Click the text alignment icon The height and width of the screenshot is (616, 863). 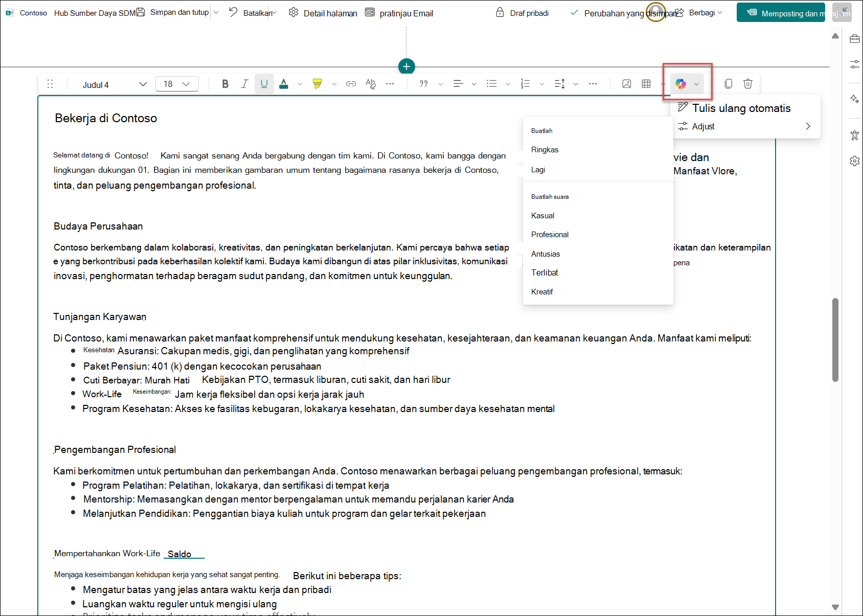tap(458, 84)
